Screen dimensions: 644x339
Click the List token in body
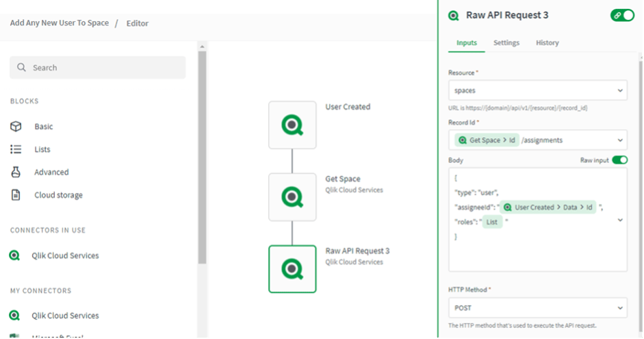(492, 222)
